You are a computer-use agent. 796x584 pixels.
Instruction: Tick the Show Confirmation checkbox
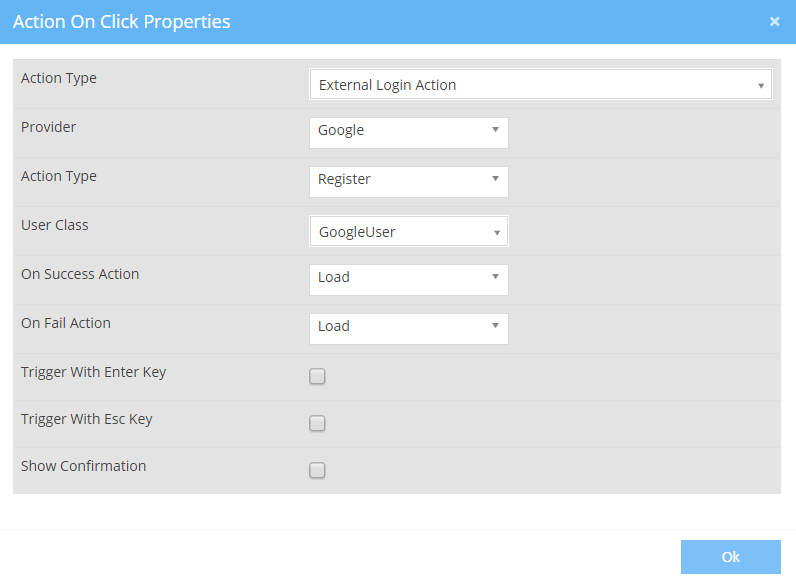pyautogui.click(x=317, y=470)
